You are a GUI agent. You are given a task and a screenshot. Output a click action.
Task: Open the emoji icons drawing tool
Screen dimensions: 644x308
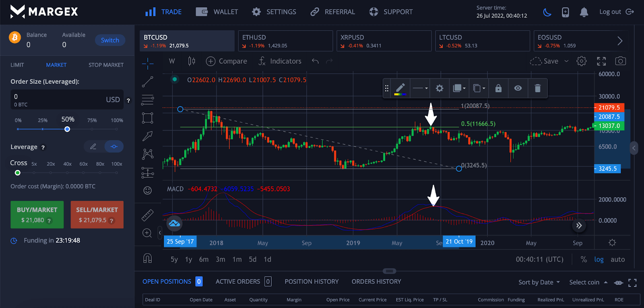coord(148,190)
